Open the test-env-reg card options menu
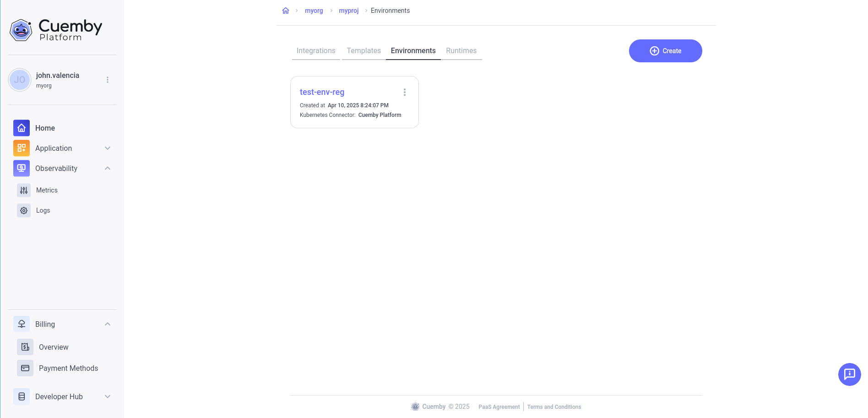The height and width of the screenshot is (418, 868). coord(405,92)
